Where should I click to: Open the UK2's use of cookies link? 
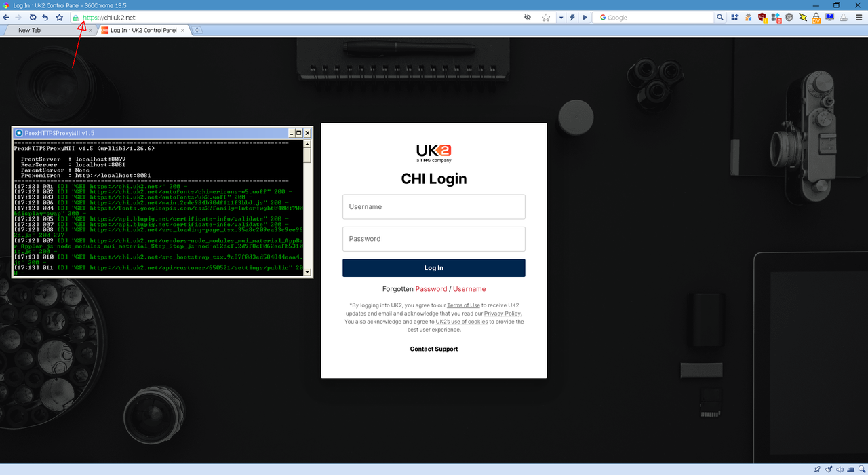pos(462,322)
